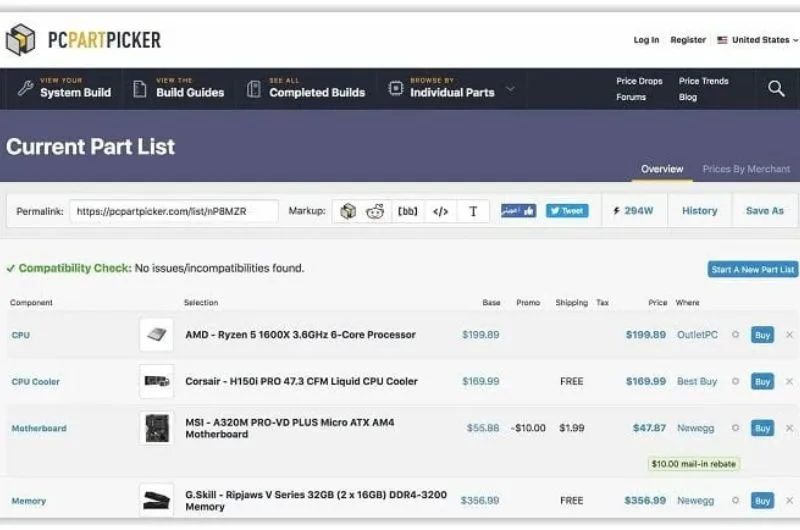The image size is (800, 530).
Task: Click the 294W wattage estimate
Action: (633, 211)
